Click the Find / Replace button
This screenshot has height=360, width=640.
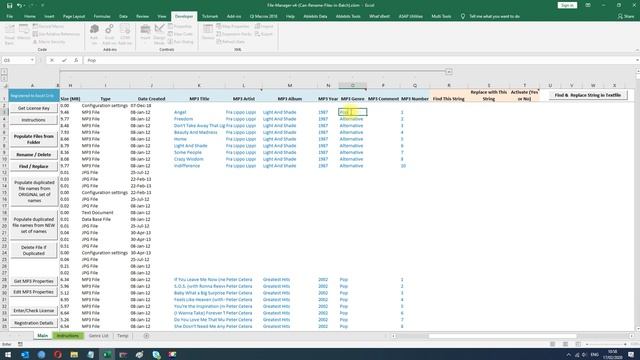33,167
